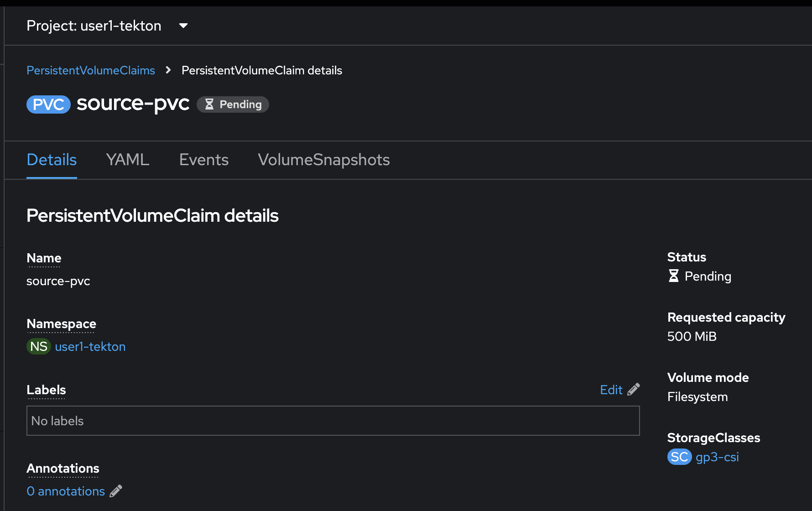The height and width of the screenshot is (511, 812).
Task: Go back to PersistentVolumeClaims breadcrumb link
Action: coord(91,70)
